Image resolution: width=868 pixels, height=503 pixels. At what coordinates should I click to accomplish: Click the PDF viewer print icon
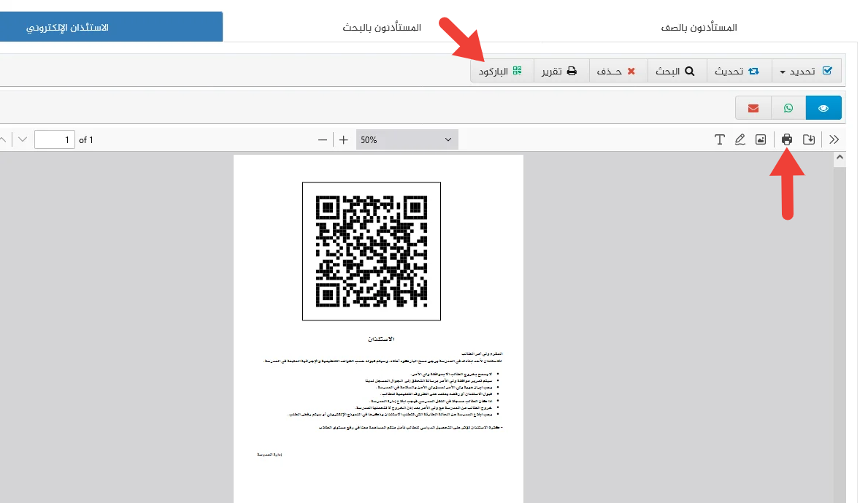click(787, 139)
